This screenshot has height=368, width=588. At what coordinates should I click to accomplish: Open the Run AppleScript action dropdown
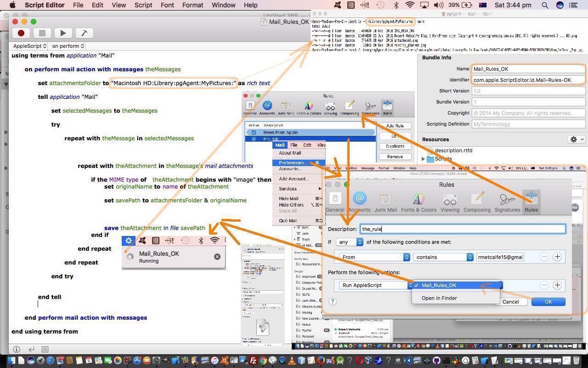[x=376, y=285]
